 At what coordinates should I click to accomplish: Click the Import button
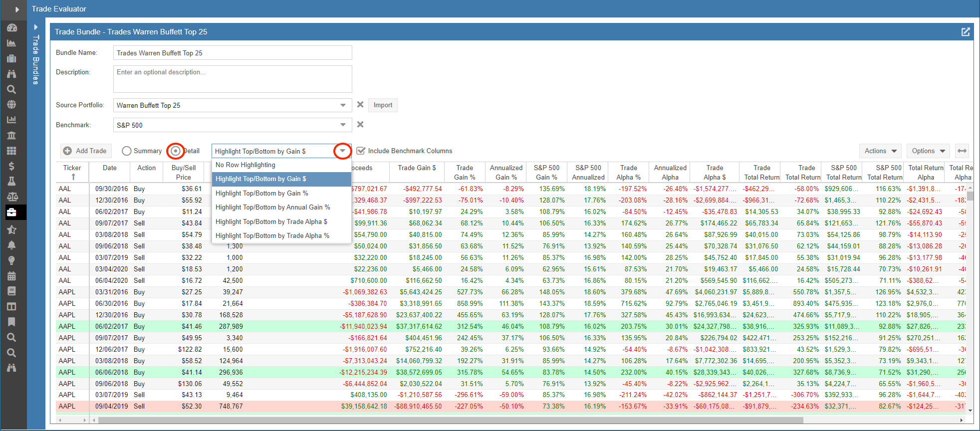point(383,105)
